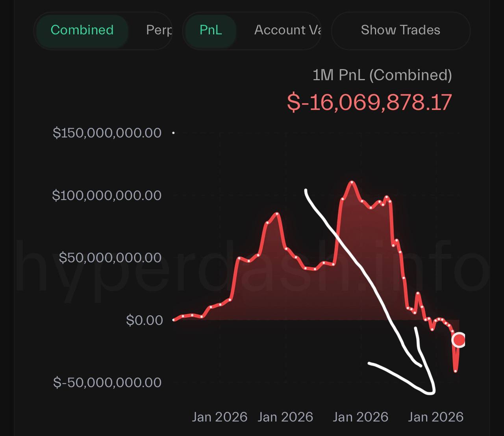Click the $0.00 axis label

(144, 320)
